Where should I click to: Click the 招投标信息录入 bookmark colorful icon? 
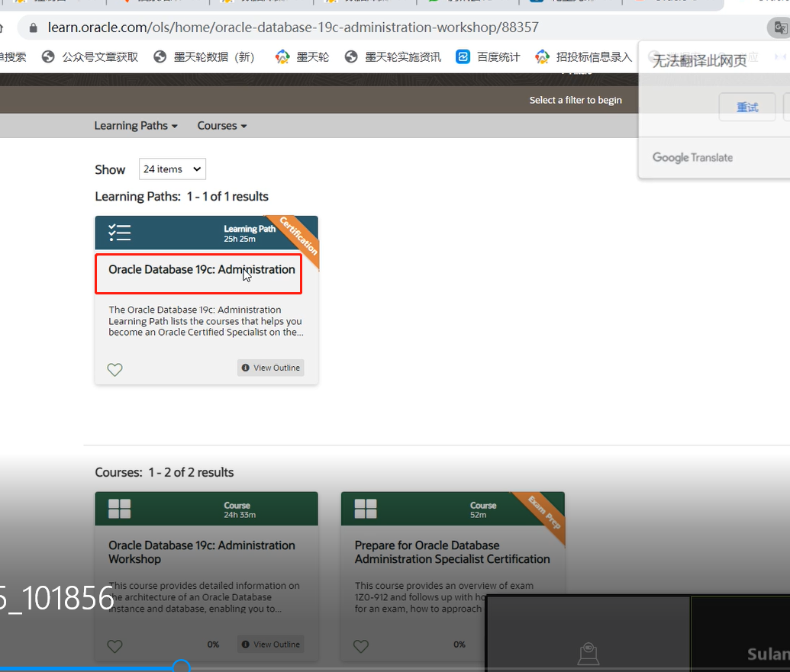[543, 57]
